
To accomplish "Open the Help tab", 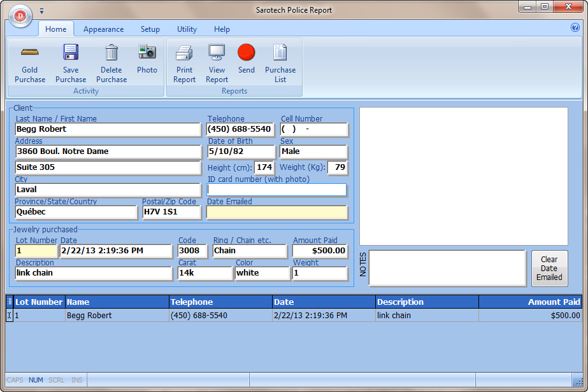I will (x=222, y=29).
